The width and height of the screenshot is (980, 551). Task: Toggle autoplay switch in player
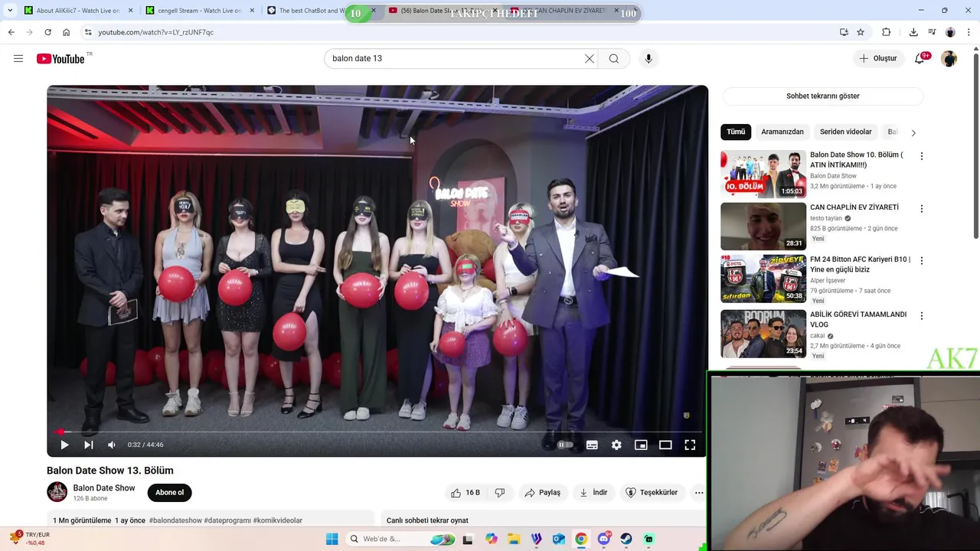pyautogui.click(x=565, y=445)
